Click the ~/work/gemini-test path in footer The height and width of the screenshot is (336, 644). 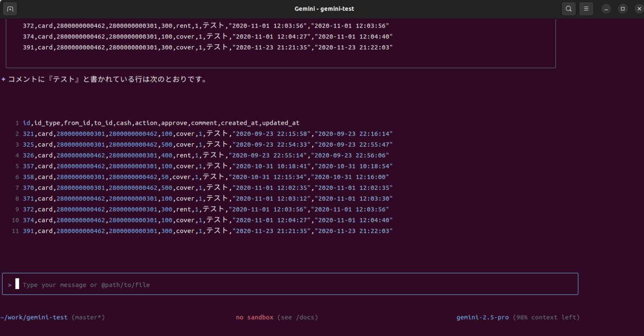34,317
